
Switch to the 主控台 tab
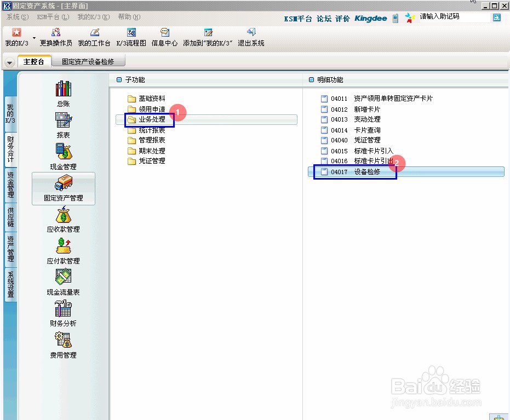(34, 61)
